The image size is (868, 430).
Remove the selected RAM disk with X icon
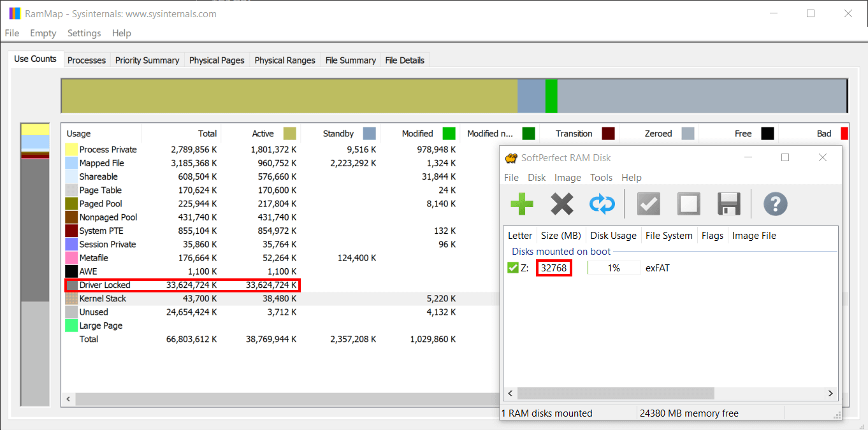562,204
